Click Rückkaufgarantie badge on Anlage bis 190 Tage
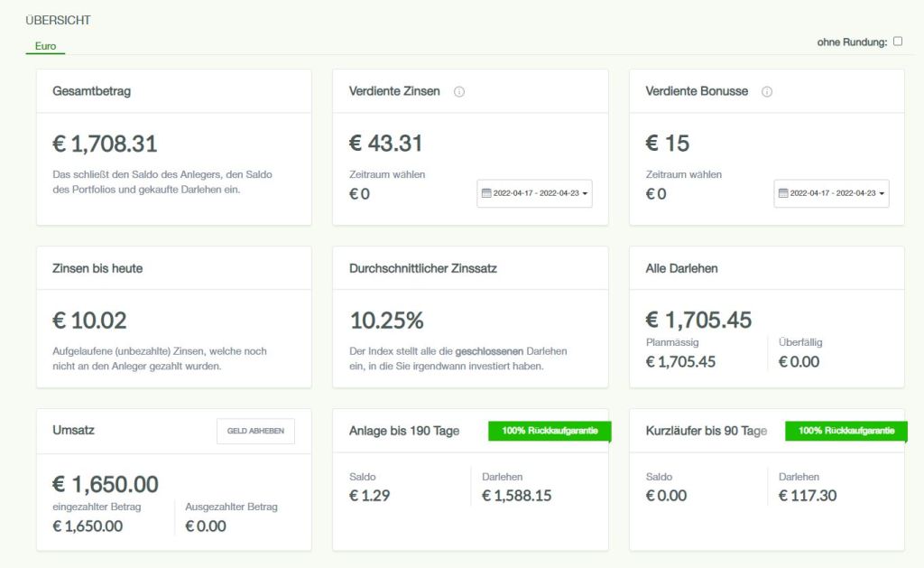The width and height of the screenshot is (924, 568). [550, 431]
